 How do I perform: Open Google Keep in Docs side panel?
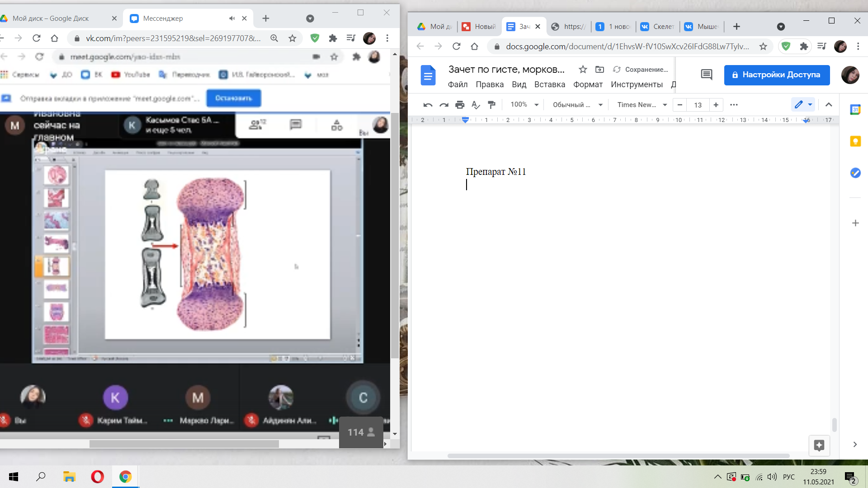click(x=855, y=141)
